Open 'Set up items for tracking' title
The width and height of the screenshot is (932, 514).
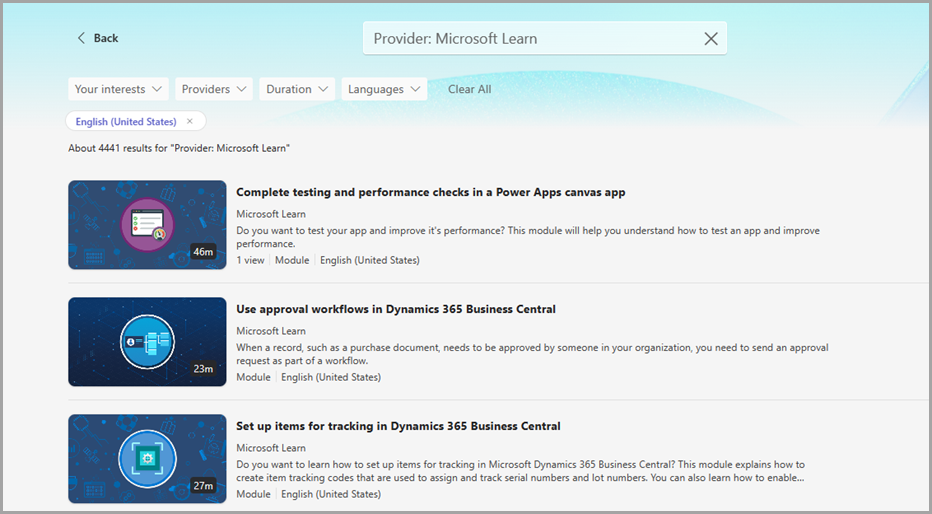point(398,426)
